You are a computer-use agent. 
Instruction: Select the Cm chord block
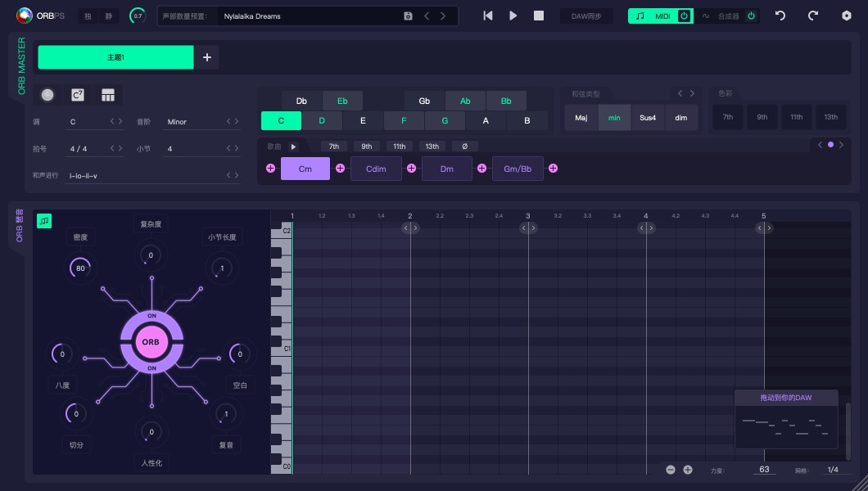pyautogui.click(x=305, y=169)
